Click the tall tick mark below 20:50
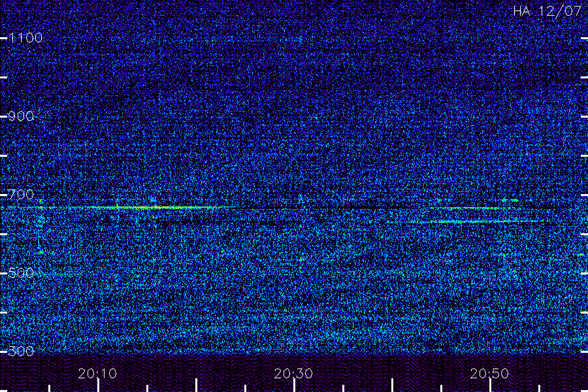The image size is (588, 392). tap(490, 385)
